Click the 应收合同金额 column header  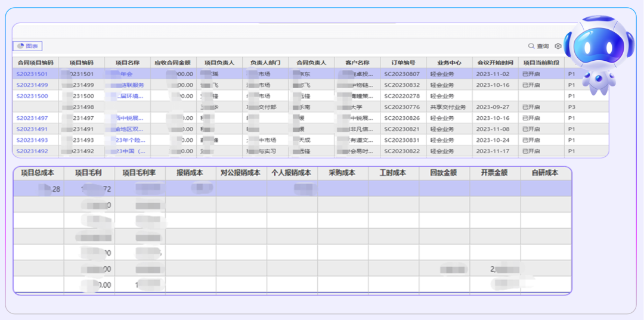click(x=173, y=63)
